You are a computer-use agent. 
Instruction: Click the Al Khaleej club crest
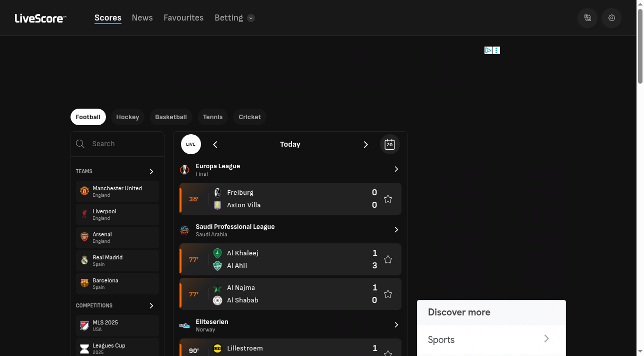[x=217, y=253]
